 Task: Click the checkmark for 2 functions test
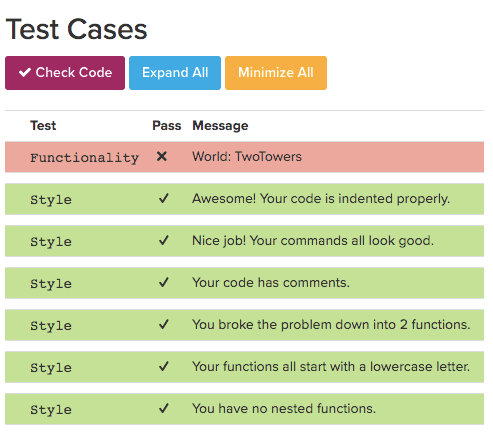tap(164, 324)
